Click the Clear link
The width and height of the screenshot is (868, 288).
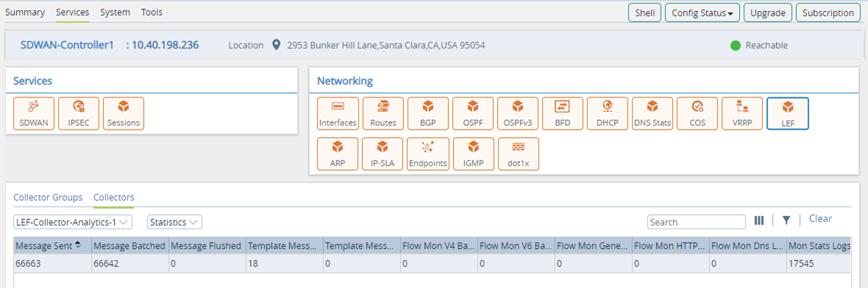tap(820, 219)
